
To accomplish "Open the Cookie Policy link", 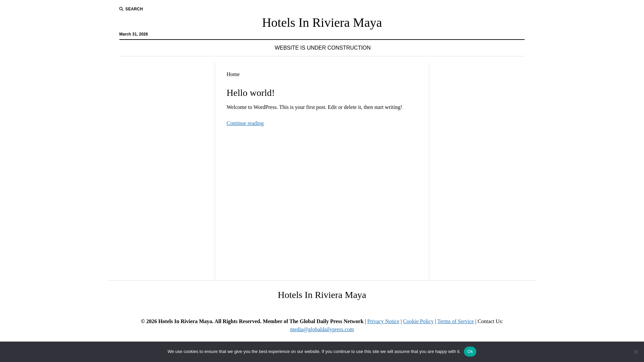I will pos(418,321).
